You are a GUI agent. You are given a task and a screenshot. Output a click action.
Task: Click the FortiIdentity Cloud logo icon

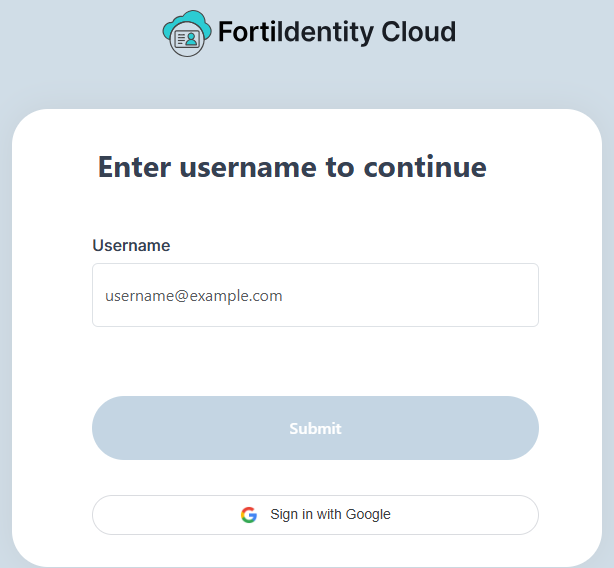(x=186, y=33)
